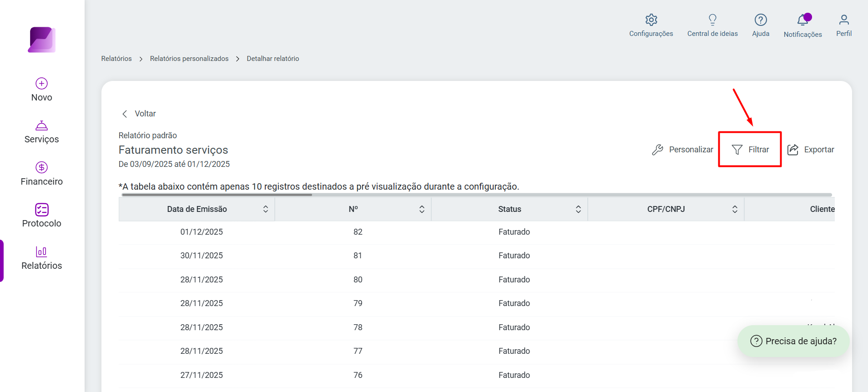Click the Personalizar wrench icon
Screen dimensions: 868x392
(x=658, y=150)
